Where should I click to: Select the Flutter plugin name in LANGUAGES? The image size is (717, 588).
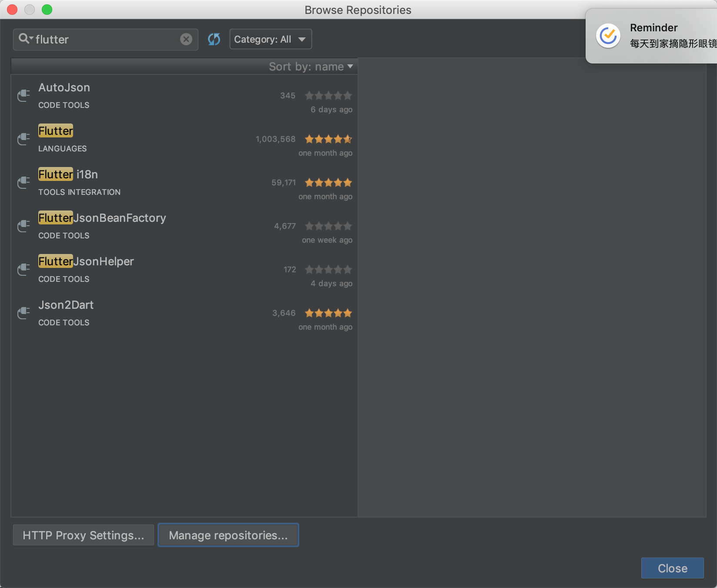[x=56, y=131]
